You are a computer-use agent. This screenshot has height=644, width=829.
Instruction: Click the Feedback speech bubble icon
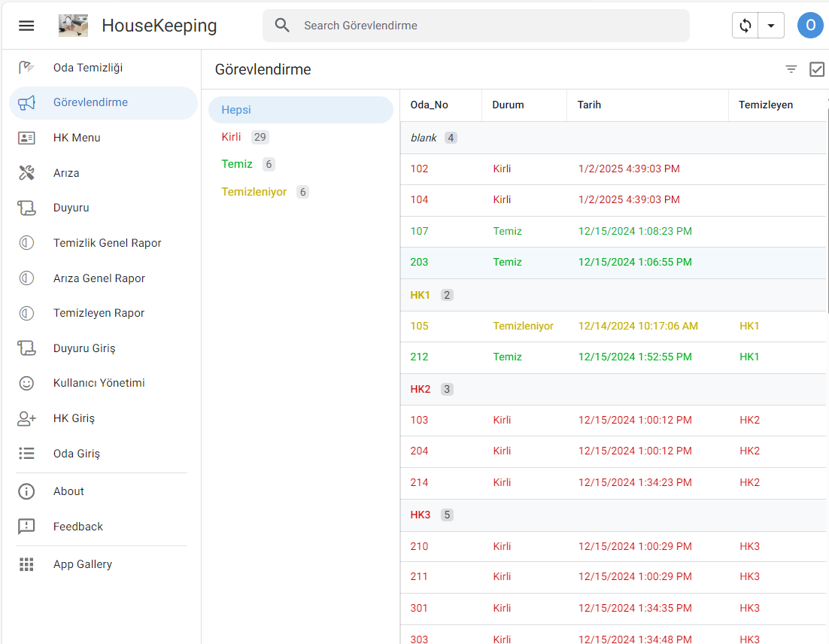point(26,527)
